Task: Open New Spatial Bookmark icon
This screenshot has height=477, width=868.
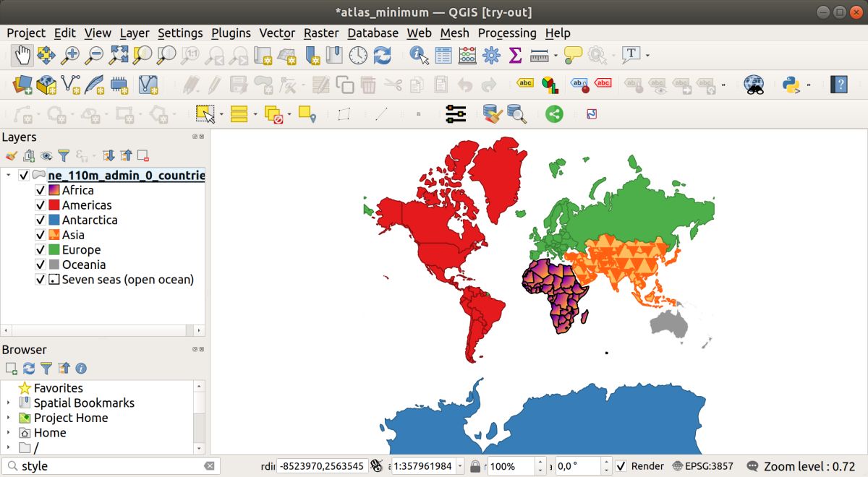Action: click(x=311, y=54)
